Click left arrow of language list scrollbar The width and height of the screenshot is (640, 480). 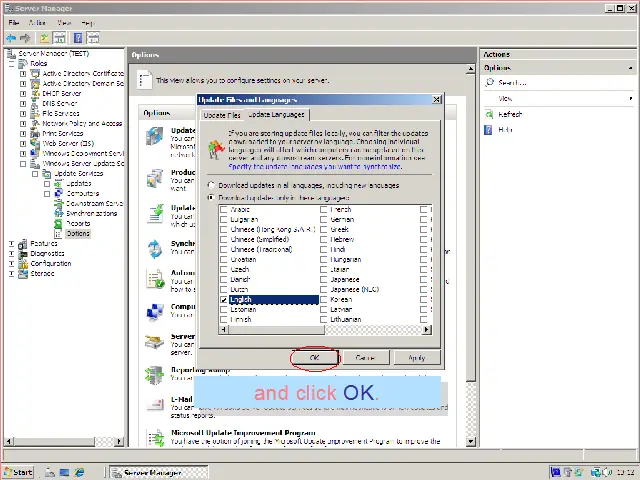(224, 329)
